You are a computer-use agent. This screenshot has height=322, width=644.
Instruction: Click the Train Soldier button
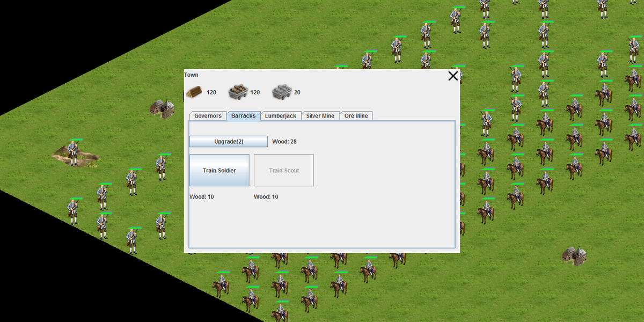pos(219,171)
